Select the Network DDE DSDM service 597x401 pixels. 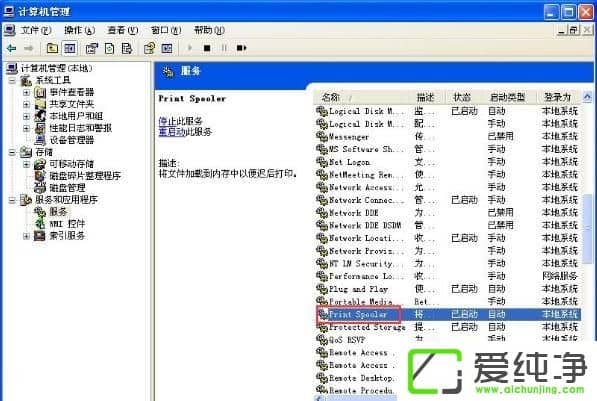click(x=448, y=225)
